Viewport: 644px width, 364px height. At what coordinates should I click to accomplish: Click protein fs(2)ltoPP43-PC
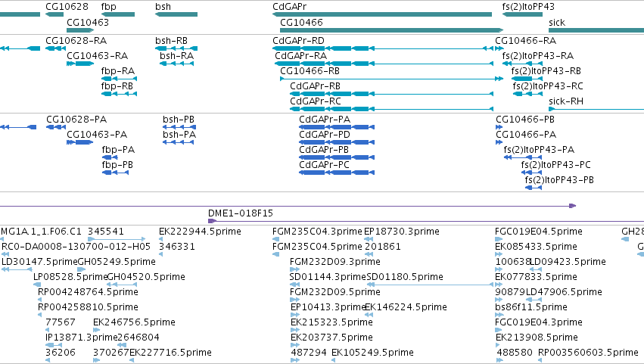[x=555, y=165]
